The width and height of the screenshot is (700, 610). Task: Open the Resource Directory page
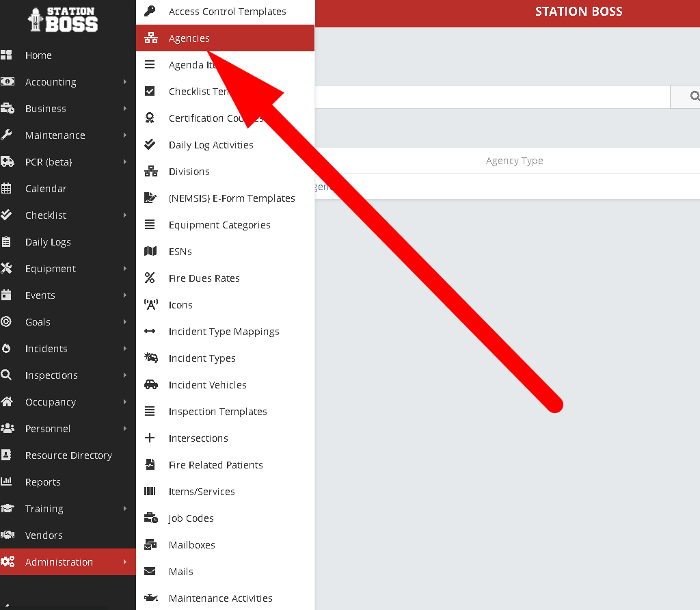pyautogui.click(x=68, y=455)
